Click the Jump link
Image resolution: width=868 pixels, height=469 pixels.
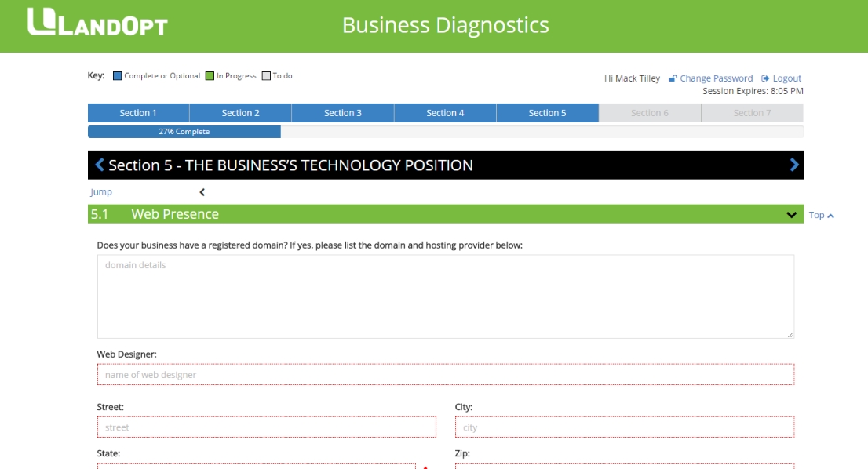[x=101, y=192]
